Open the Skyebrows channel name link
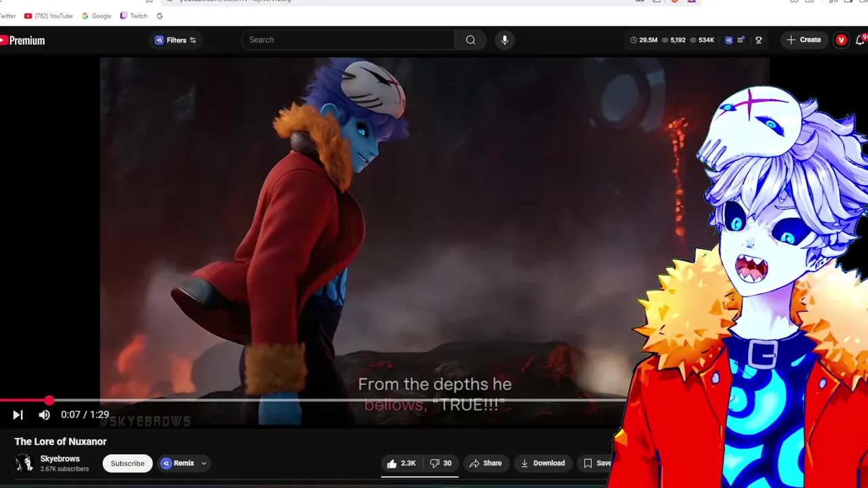 [x=60, y=459]
